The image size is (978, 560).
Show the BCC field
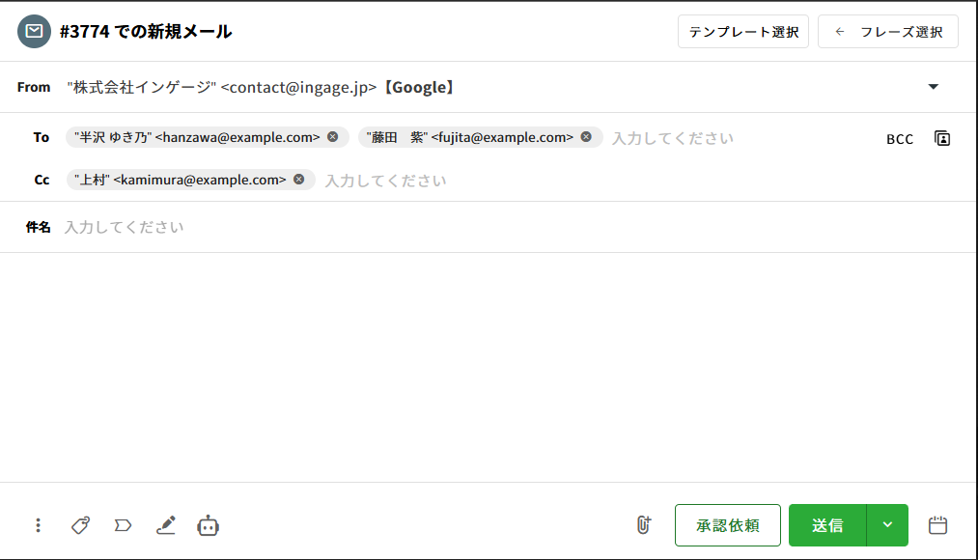coord(900,139)
